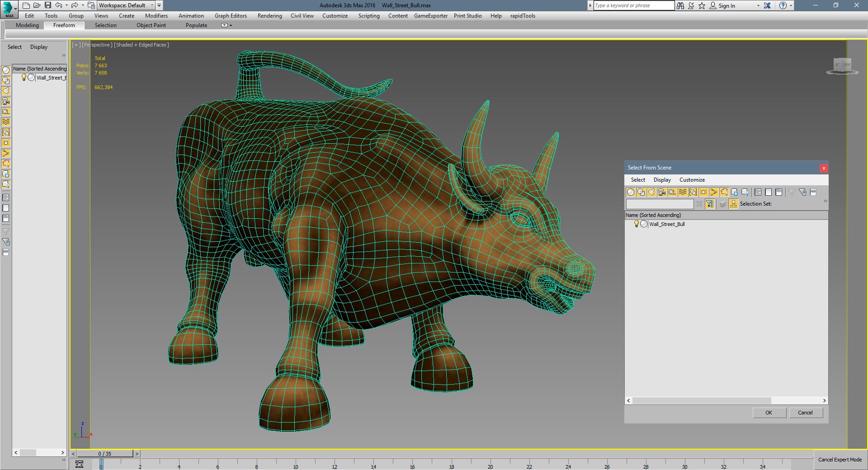
Task: Open redo history dropdown arrow
Action: (x=83, y=5)
